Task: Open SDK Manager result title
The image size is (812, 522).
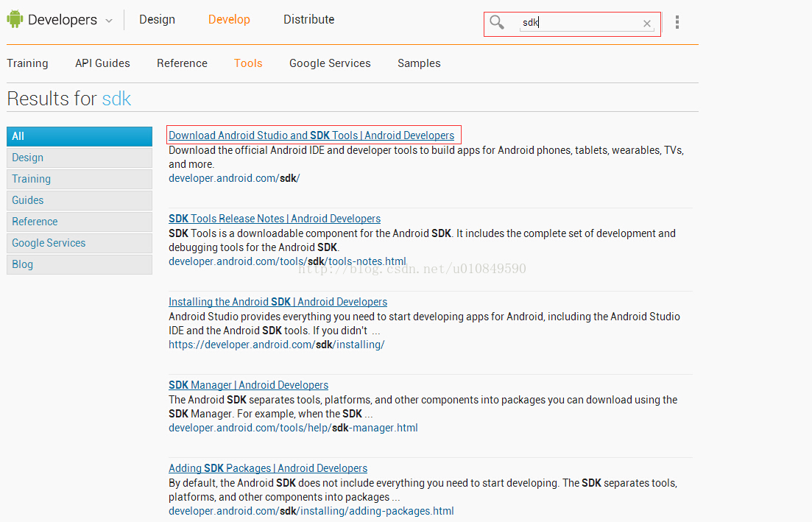Action: (x=249, y=385)
